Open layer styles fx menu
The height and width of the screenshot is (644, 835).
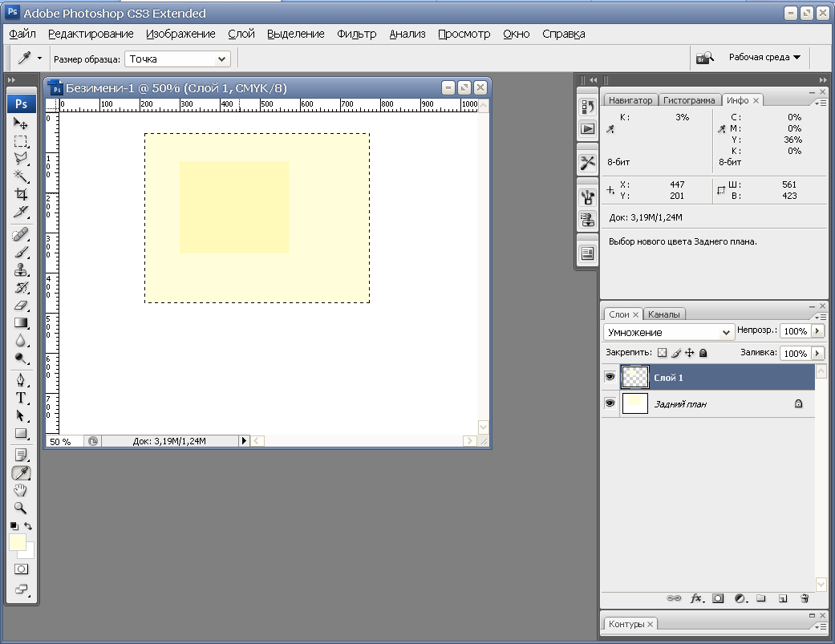tap(697, 598)
